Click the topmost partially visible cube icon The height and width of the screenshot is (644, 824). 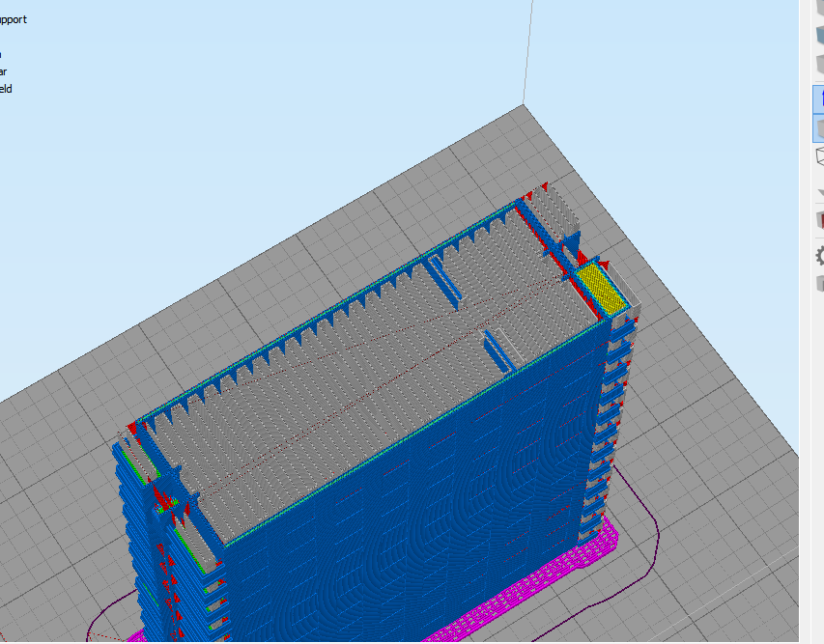click(x=819, y=6)
